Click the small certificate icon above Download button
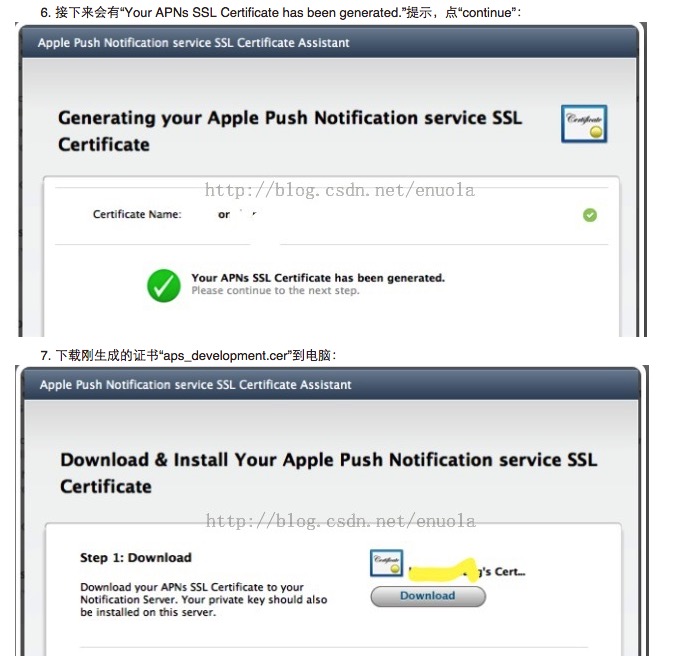 click(386, 563)
